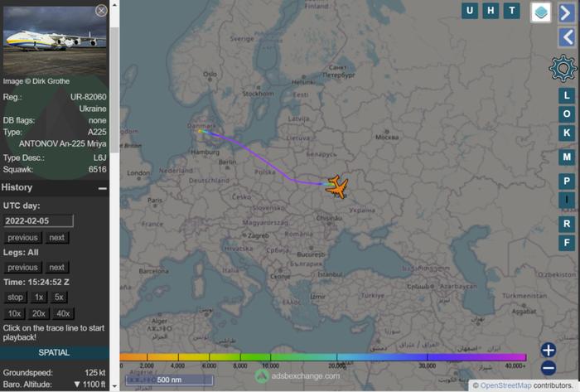This screenshot has height=392, width=580.
Task: Select 40x playback speed
Action: point(63,313)
